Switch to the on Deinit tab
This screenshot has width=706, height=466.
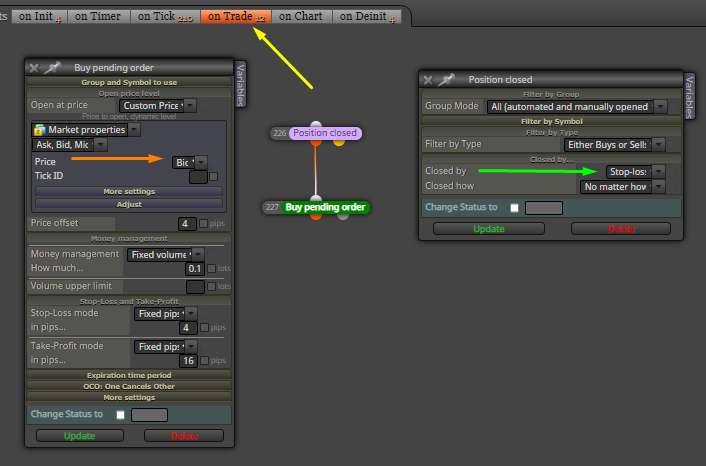click(x=367, y=17)
